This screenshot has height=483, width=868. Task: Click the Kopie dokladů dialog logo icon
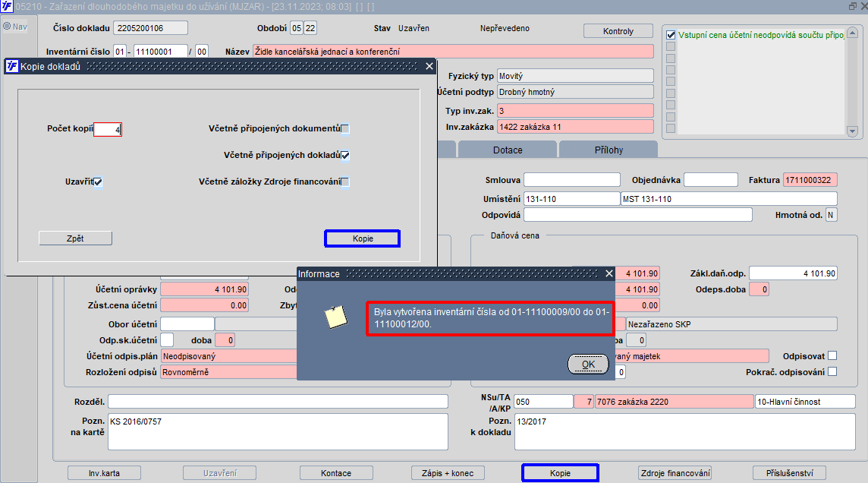pyautogui.click(x=11, y=67)
